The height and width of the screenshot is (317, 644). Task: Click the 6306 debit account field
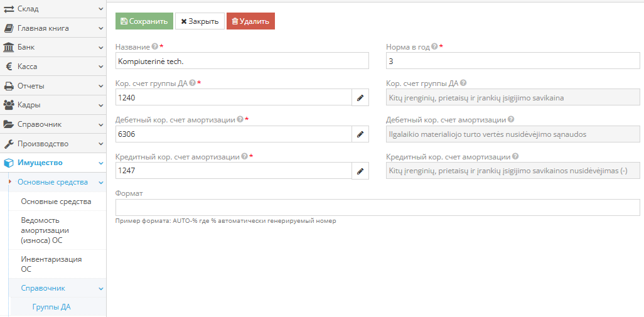point(233,134)
